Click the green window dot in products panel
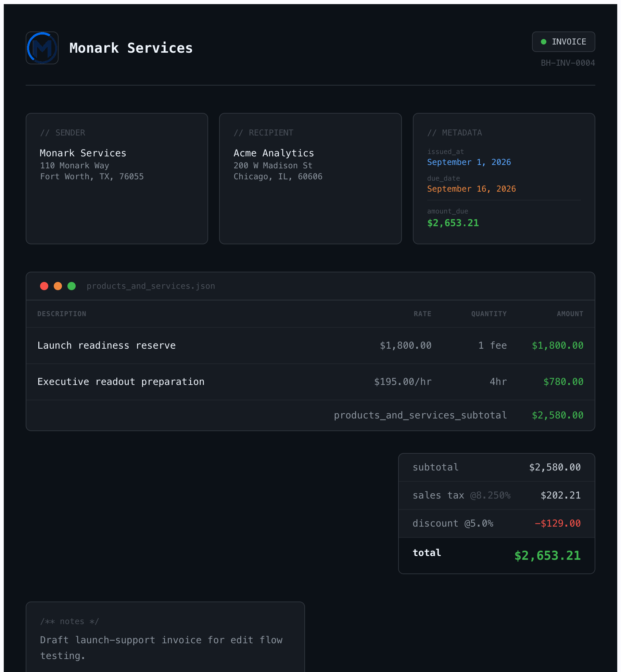Image resolution: width=621 pixels, height=672 pixels. point(72,286)
